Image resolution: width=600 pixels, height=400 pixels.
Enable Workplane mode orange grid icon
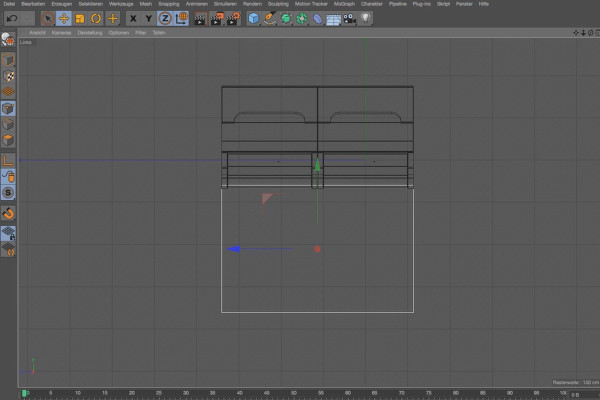click(x=8, y=91)
